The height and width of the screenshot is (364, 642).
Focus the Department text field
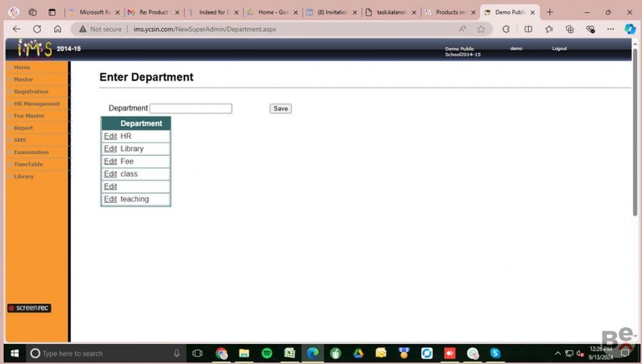point(191,109)
